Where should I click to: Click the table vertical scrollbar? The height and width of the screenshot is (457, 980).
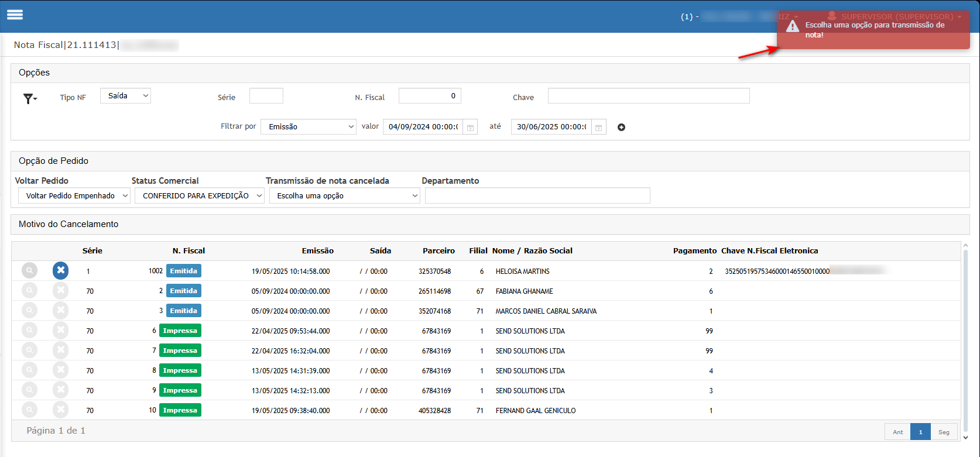(966, 341)
